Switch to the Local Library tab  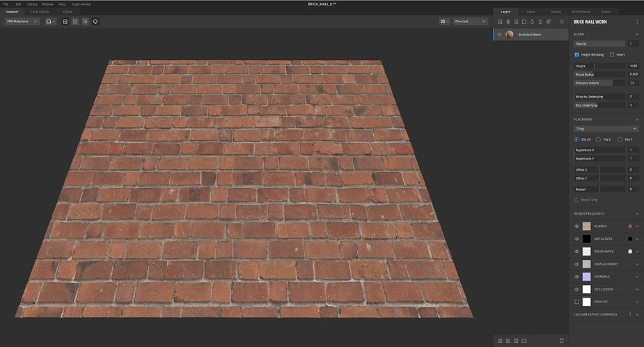40,12
